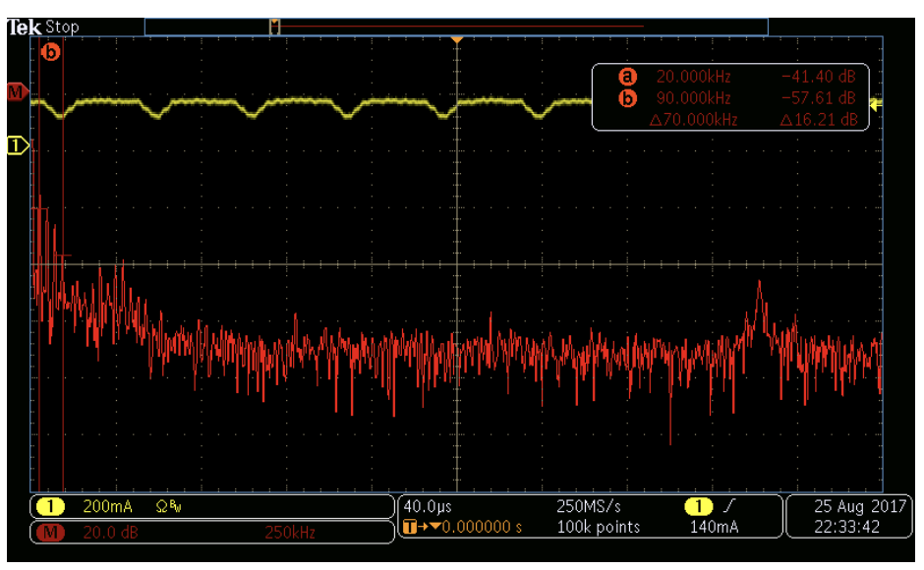Click the orange trigger position triangle
The image size is (924, 570).
456,38
